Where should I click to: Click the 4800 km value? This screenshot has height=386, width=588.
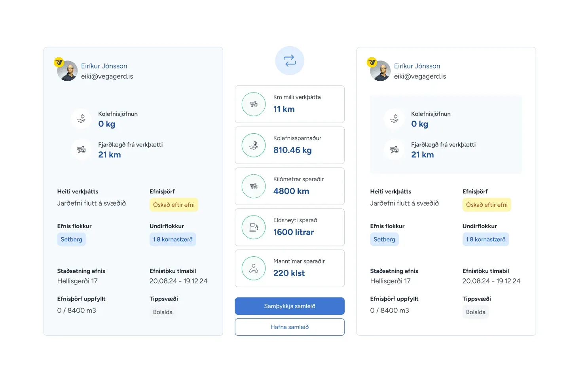(x=291, y=191)
